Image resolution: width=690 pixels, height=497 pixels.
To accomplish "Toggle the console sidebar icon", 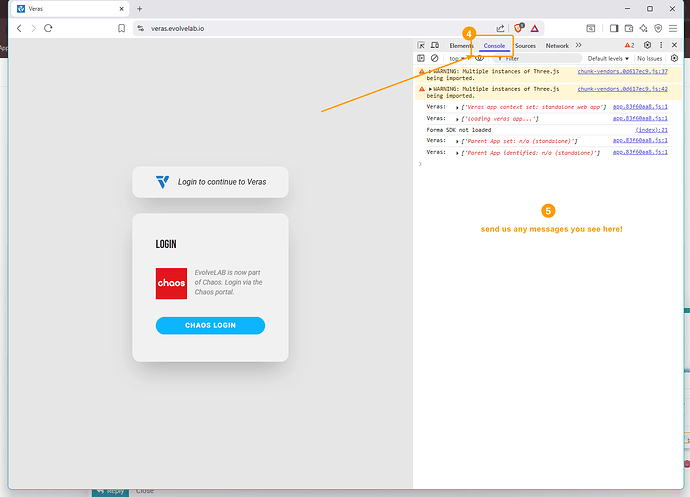I will point(421,58).
